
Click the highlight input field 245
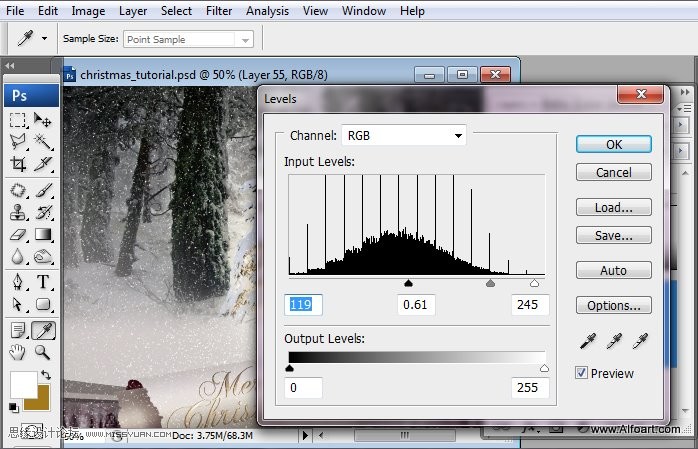point(530,305)
